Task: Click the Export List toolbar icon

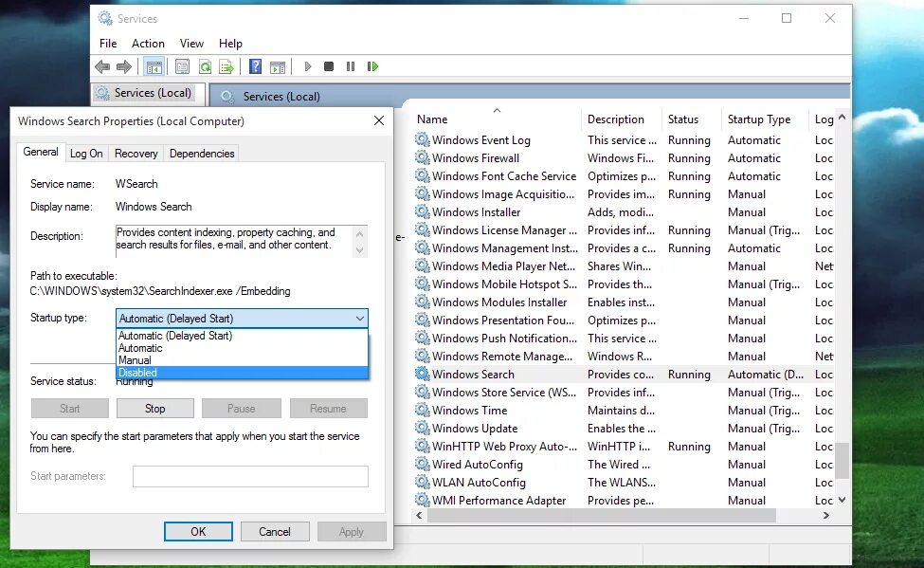Action: tap(226, 66)
